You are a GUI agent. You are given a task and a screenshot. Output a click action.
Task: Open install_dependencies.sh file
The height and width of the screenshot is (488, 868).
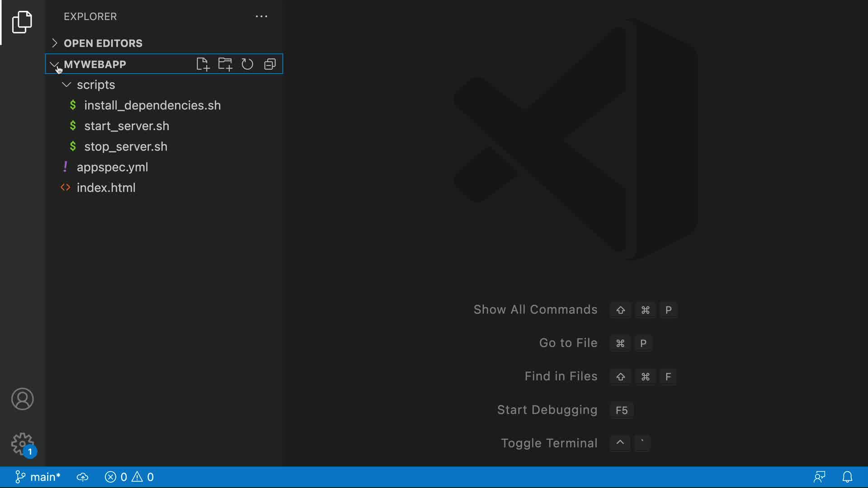click(x=152, y=105)
